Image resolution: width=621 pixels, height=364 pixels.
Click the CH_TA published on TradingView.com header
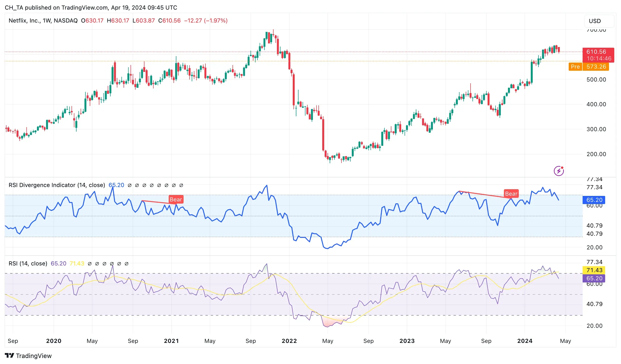91,7
